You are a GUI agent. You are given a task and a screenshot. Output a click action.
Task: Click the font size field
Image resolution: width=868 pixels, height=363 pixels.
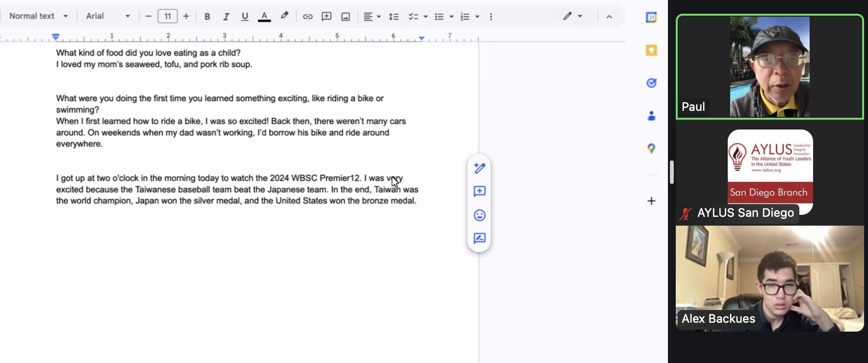tap(168, 16)
